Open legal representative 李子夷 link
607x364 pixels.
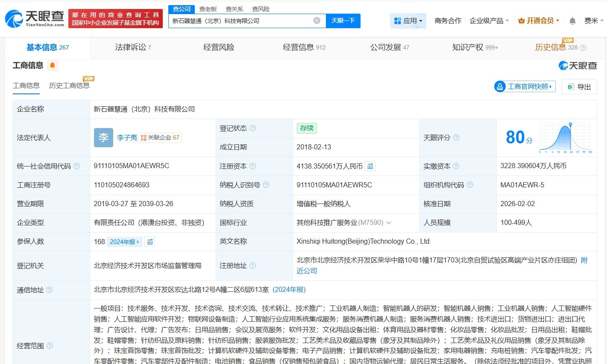(x=127, y=137)
